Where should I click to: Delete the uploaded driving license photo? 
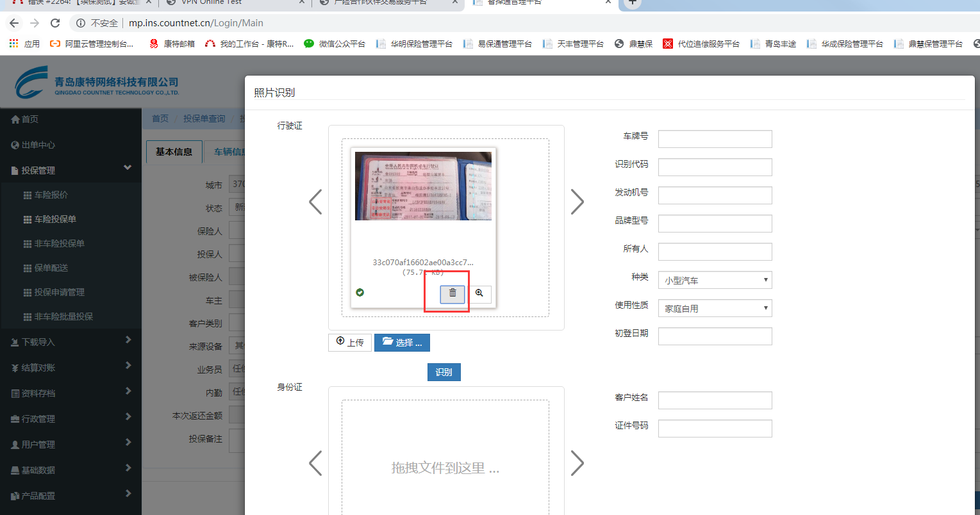point(453,293)
